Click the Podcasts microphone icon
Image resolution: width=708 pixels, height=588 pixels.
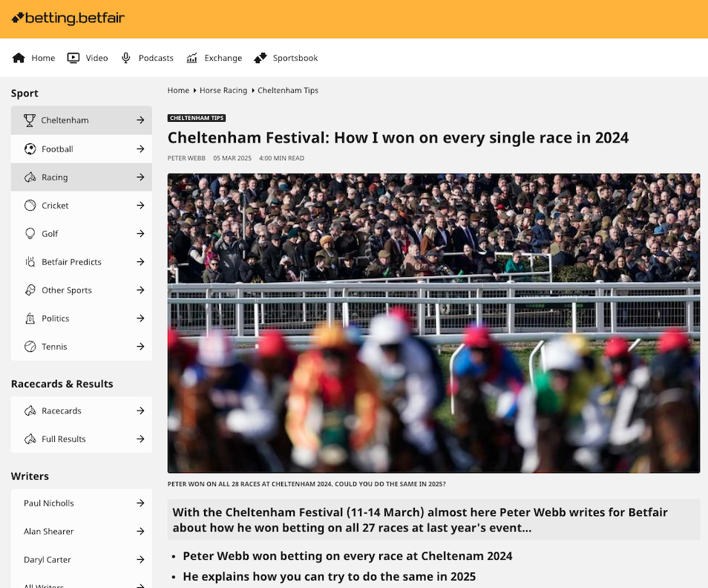(126, 58)
